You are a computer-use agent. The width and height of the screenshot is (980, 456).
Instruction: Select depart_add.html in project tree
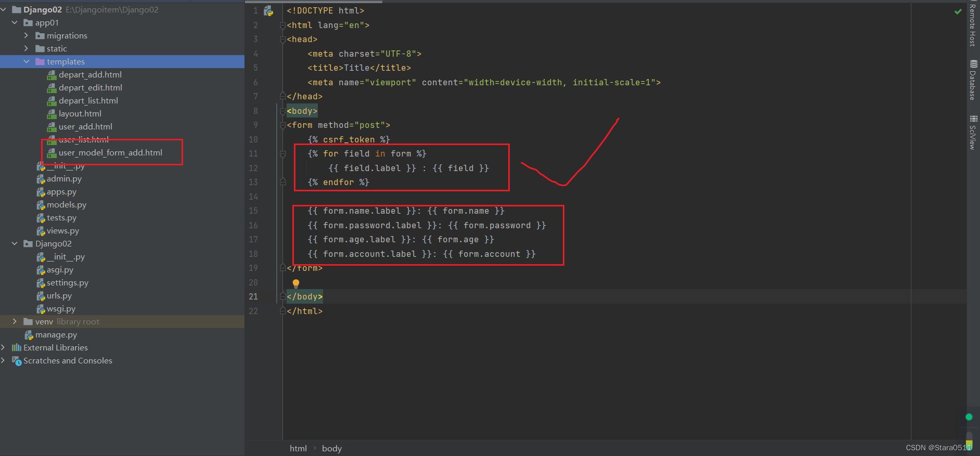click(x=90, y=74)
